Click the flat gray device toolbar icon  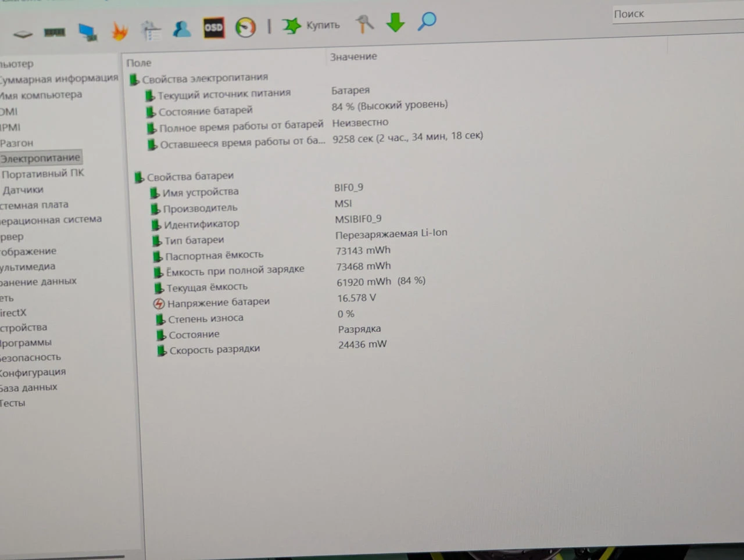[x=23, y=34]
